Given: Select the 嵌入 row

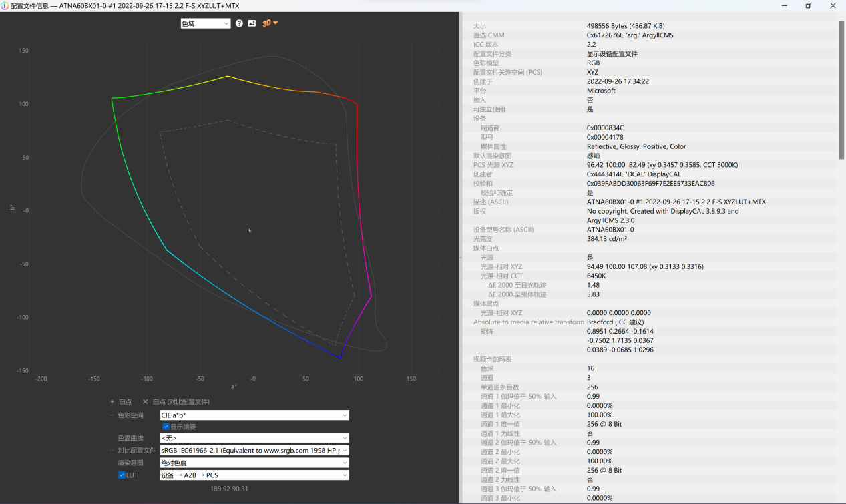Looking at the screenshot, I should 649,100.
